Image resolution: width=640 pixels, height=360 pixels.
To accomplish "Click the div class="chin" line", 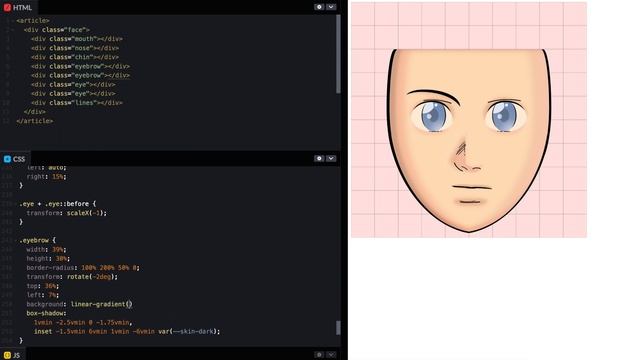I will tap(75, 57).
